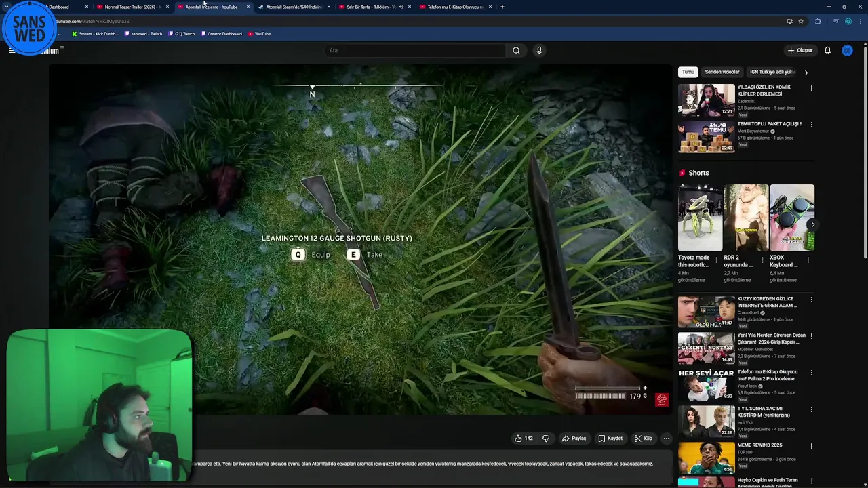The image size is (868, 488).
Task: Open browser extensions puzzle icon
Action: [818, 21]
